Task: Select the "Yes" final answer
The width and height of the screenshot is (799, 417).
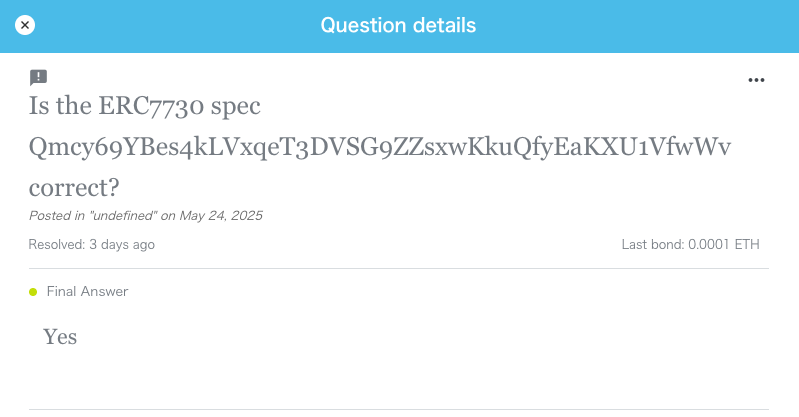Action: pyautogui.click(x=60, y=337)
